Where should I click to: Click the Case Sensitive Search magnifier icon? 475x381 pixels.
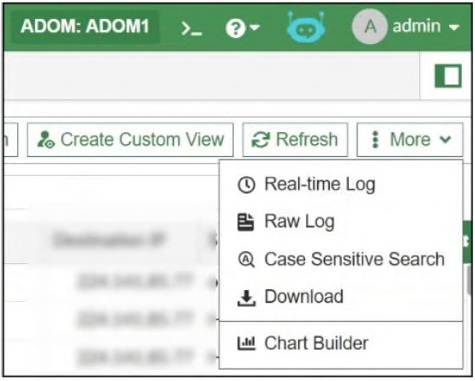247,259
